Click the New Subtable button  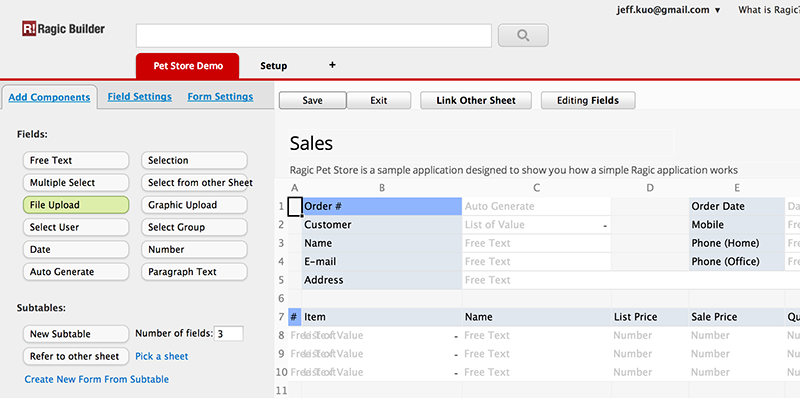click(x=76, y=334)
